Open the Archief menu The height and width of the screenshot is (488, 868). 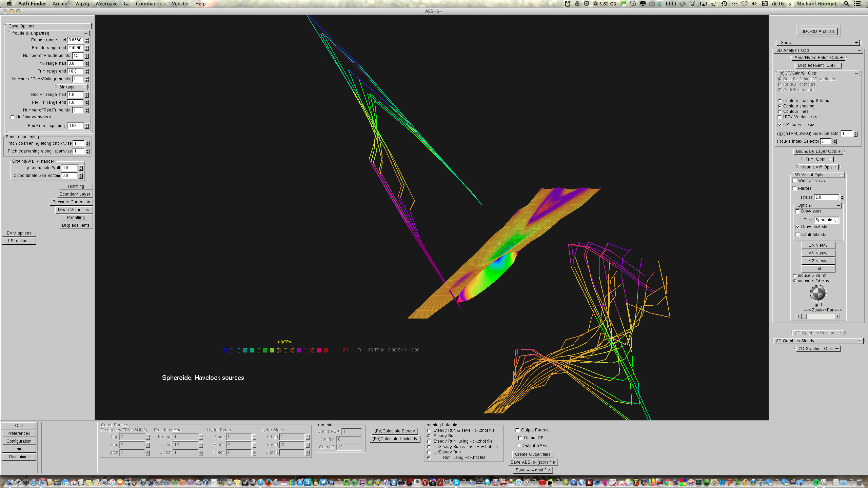point(61,4)
